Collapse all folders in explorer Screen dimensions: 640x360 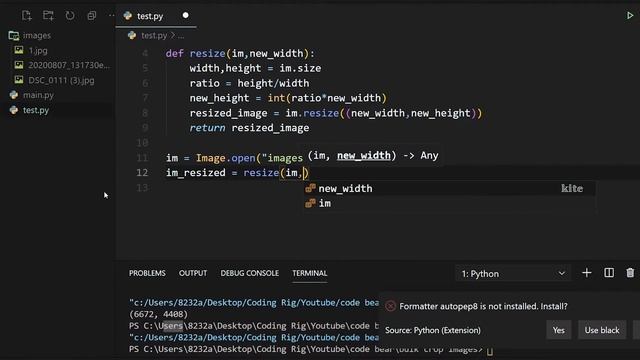click(91, 16)
